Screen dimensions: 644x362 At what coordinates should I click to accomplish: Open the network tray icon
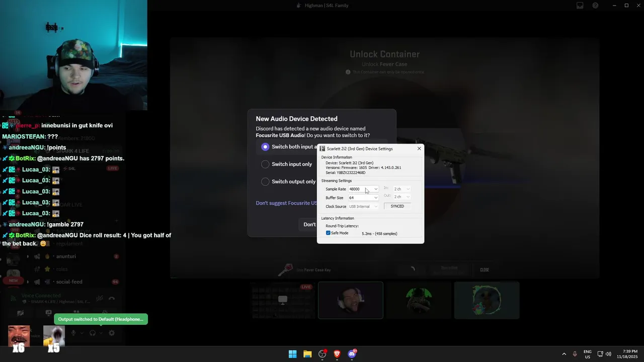pyautogui.click(x=600, y=354)
